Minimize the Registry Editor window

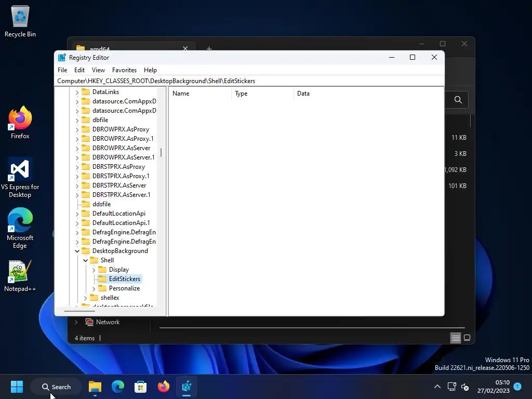point(392,57)
